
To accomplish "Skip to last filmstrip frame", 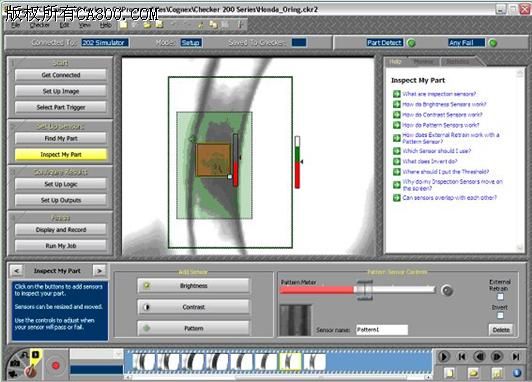I will point(516,357).
